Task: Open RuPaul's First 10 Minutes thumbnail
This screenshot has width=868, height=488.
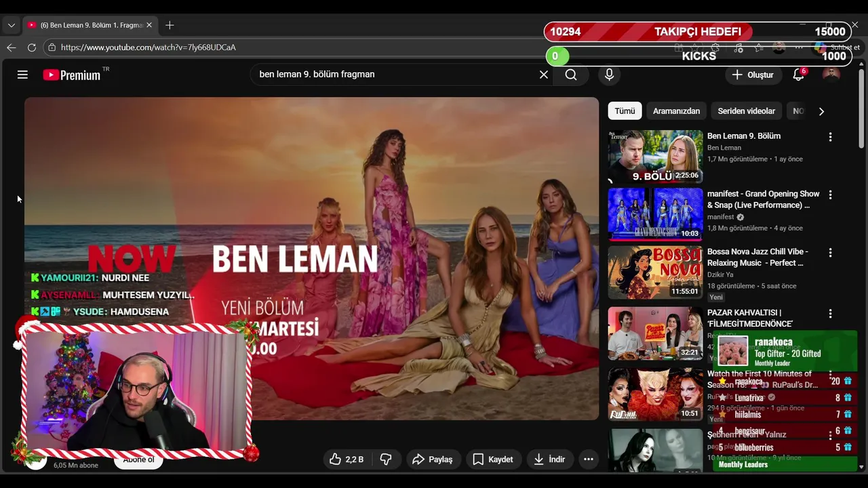Action: coord(655,394)
